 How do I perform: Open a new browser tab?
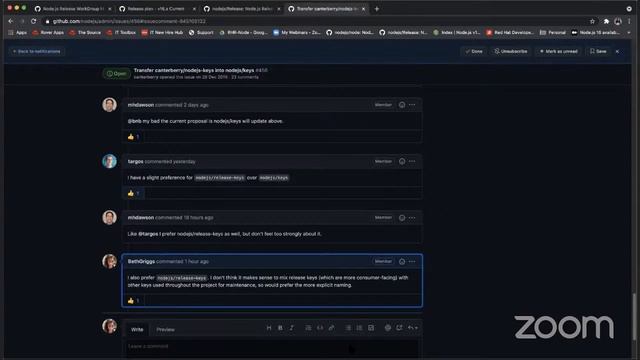coord(377,9)
